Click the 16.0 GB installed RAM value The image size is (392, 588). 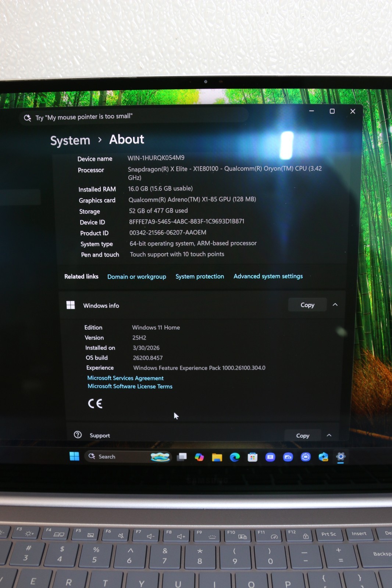pos(160,188)
